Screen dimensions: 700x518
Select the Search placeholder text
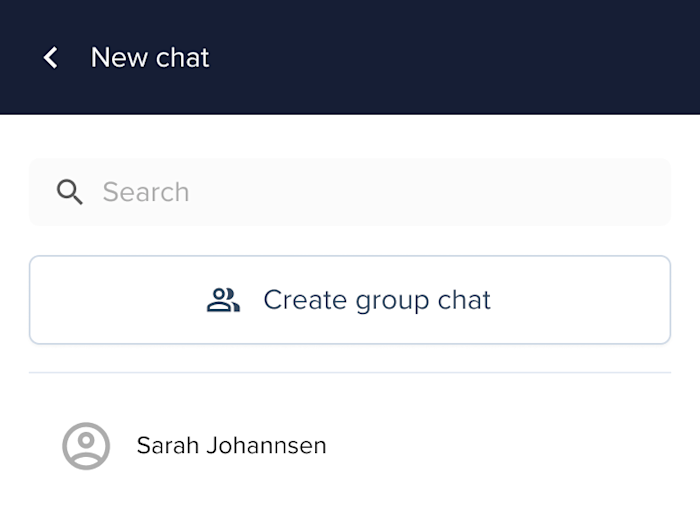pos(146,192)
